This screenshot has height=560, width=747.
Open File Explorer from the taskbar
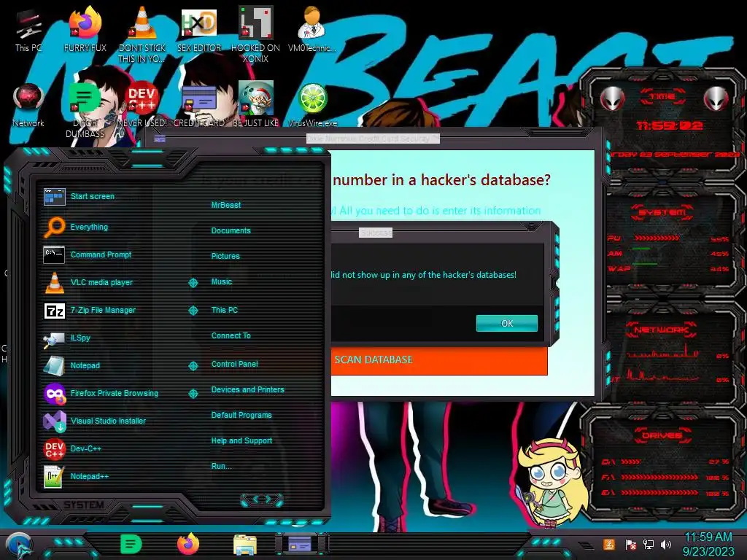245,545
